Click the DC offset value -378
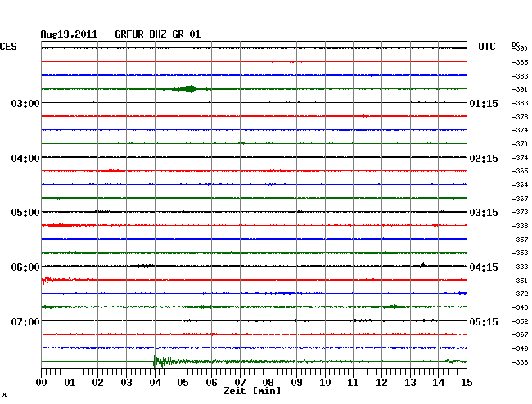The width and height of the screenshot is (532, 404). click(520, 117)
